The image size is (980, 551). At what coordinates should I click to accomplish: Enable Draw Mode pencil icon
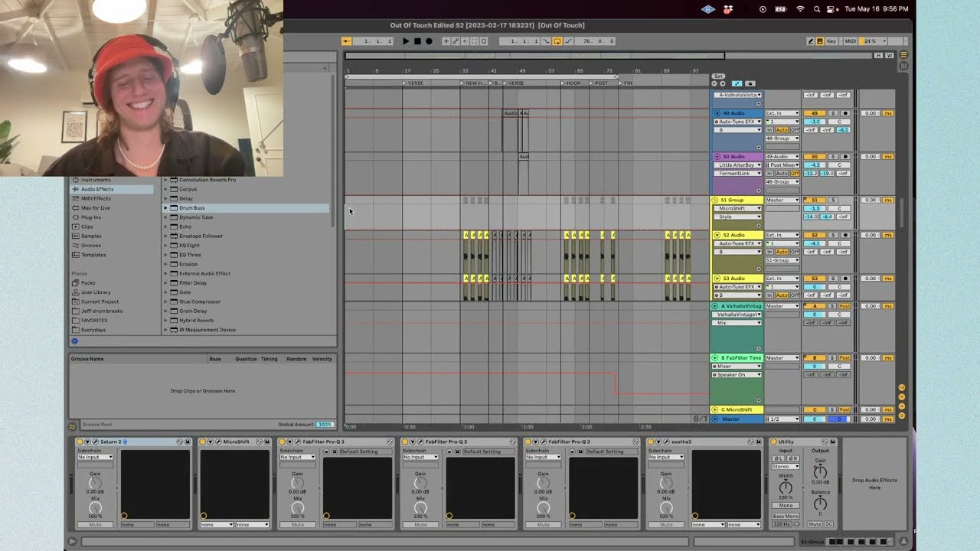click(811, 41)
